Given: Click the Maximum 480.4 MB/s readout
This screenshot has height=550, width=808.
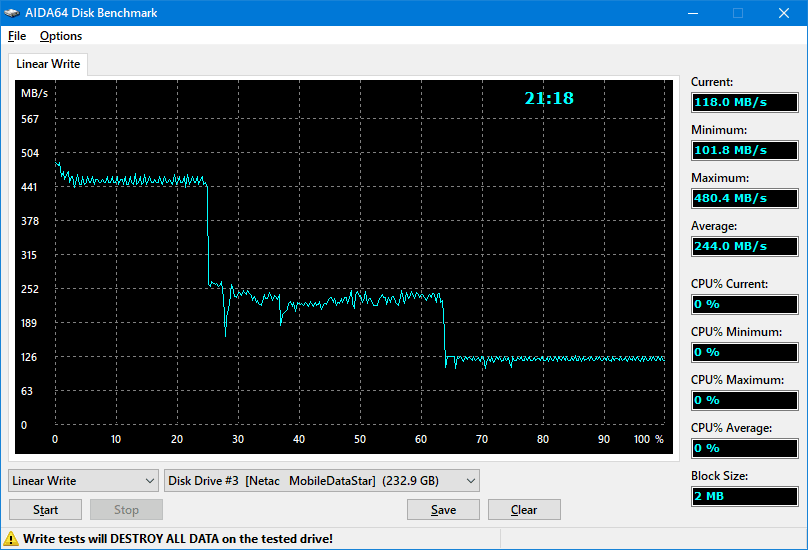Looking at the screenshot, I should [744, 198].
